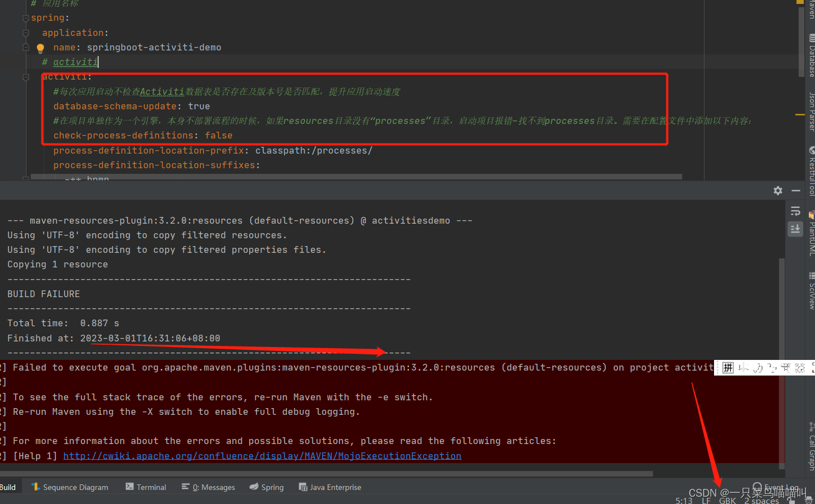The height and width of the screenshot is (504, 815).
Task: Click the build output horizontal scrollbar
Action: click(x=326, y=474)
